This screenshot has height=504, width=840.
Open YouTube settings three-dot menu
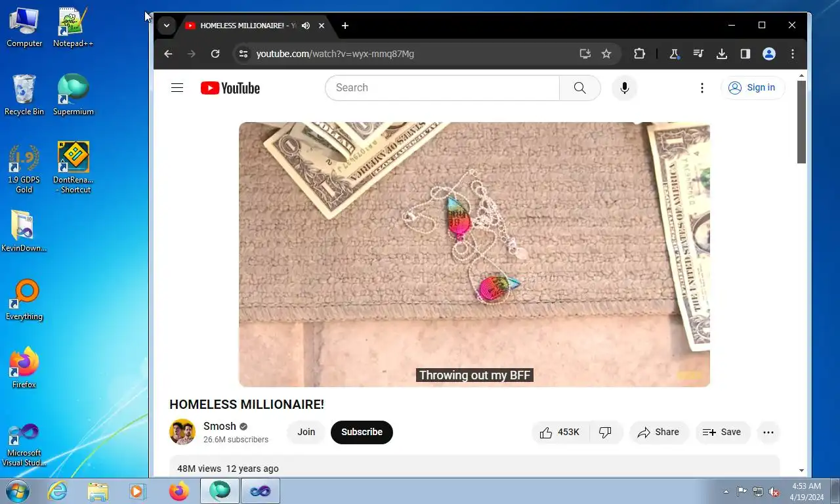pyautogui.click(x=702, y=88)
